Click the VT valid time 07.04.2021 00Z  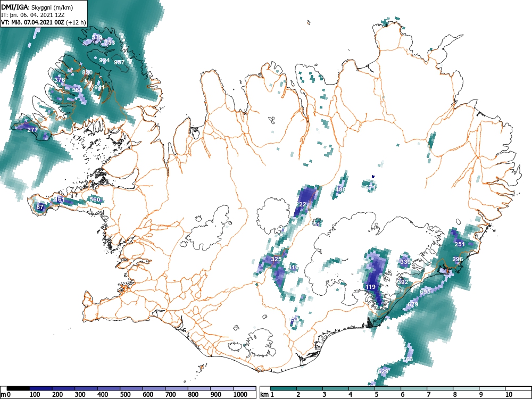click(34, 22)
